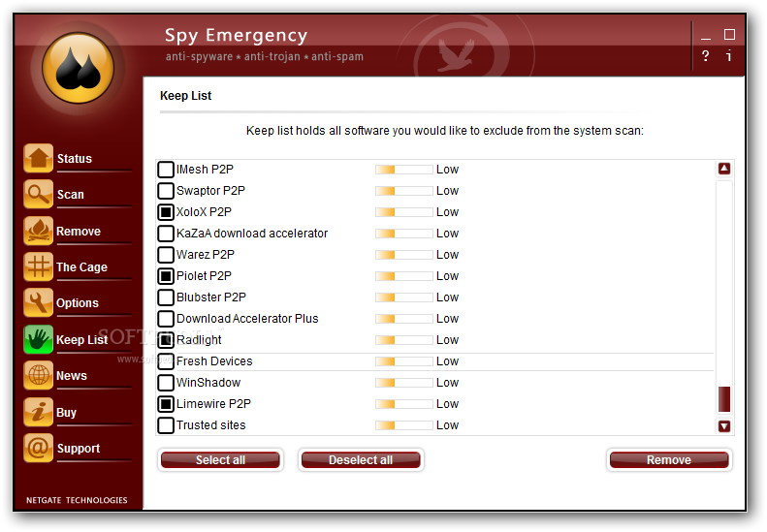Click the Remove button below the list

coord(669,460)
